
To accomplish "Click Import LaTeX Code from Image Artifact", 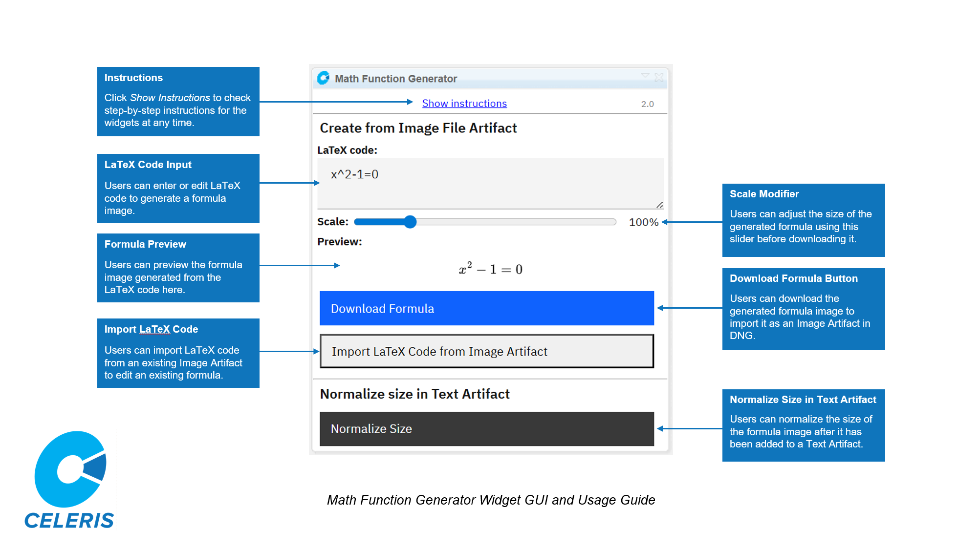I will [486, 351].
